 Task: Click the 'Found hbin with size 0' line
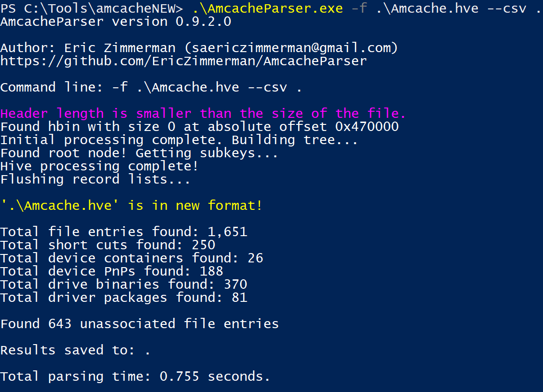click(199, 127)
